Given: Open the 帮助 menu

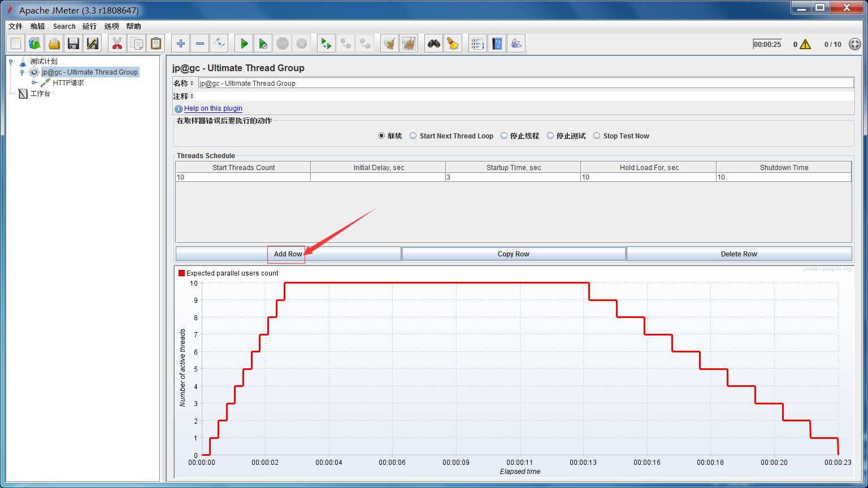Looking at the screenshot, I should tap(134, 26).
